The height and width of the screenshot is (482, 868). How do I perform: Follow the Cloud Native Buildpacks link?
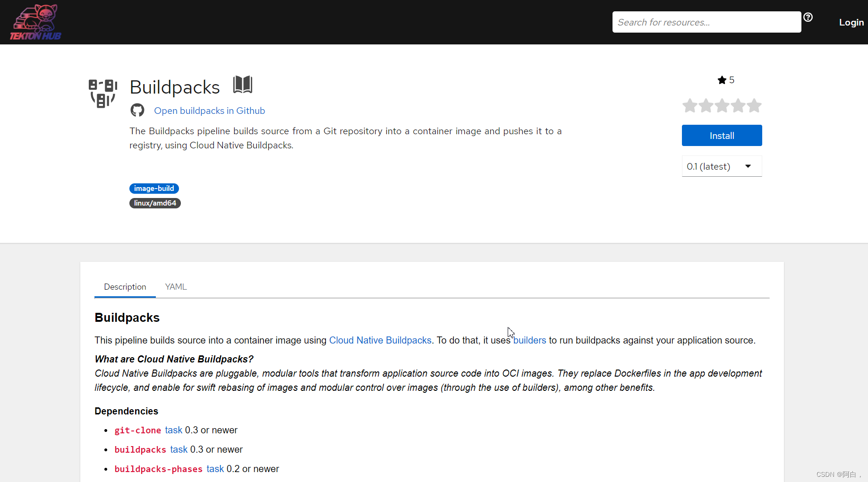(380, 340)
